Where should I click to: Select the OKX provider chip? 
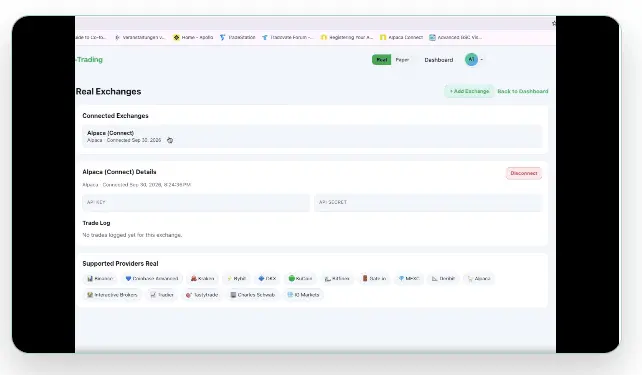267,278
